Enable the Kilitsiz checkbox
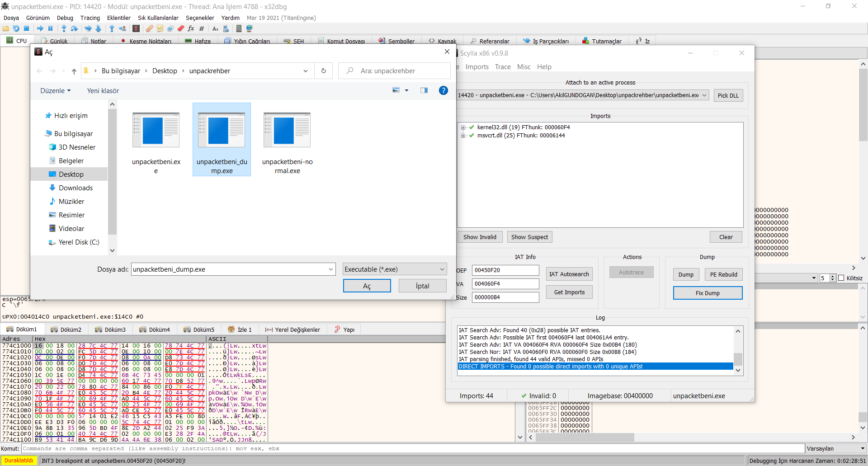 [x=841, y=278]
